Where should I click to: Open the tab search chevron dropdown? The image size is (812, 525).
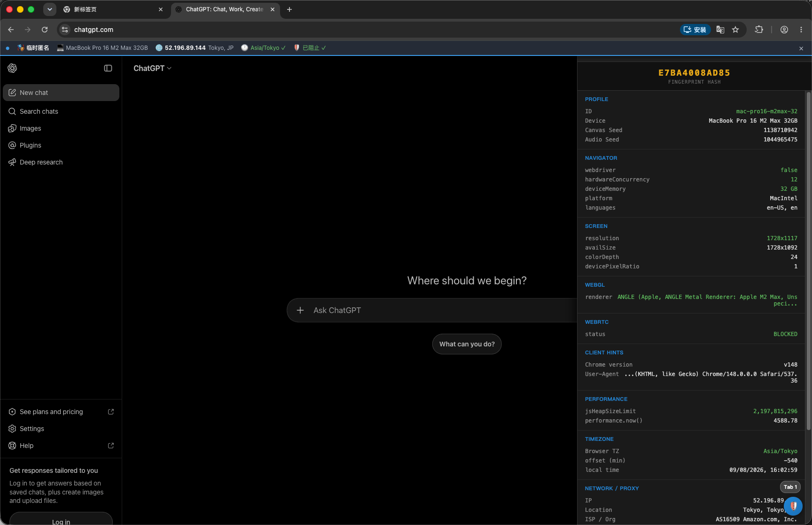(x=49, y=9)
